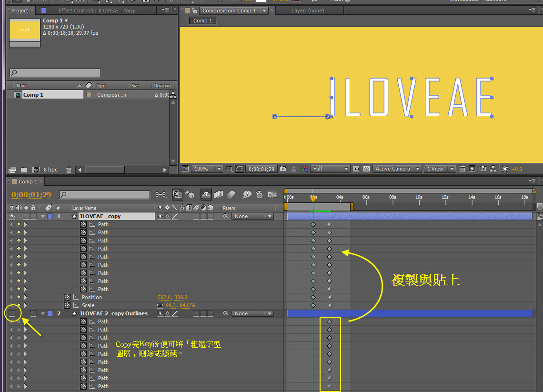
Task: Collapse the ILOVEAE _copy layer properties
Action: [x=42, y=216]
